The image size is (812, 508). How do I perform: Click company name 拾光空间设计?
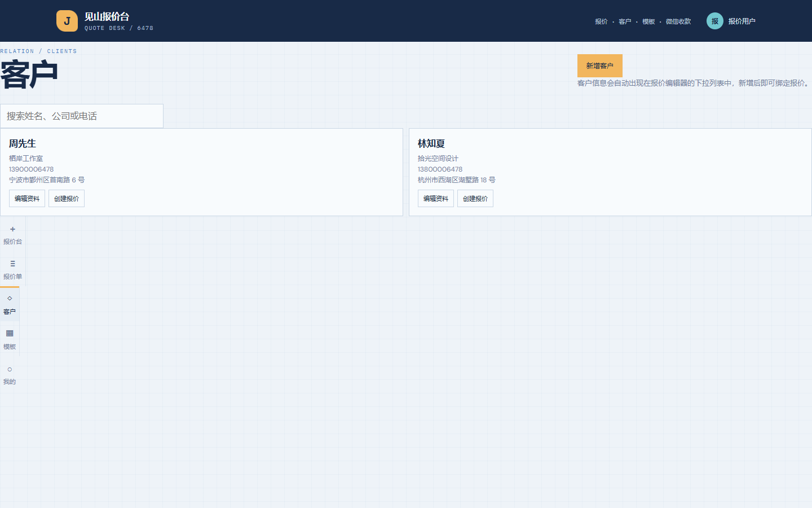[438, 159]
